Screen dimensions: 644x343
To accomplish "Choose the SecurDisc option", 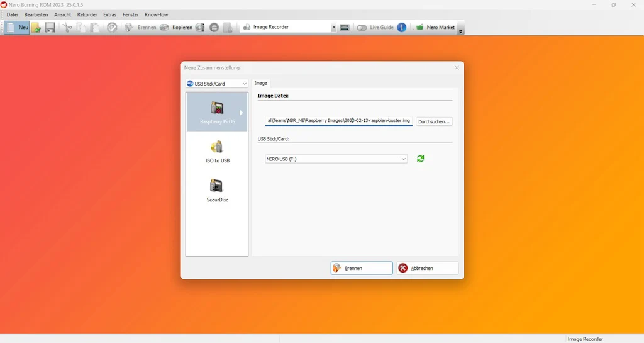I will pyautogui.click(x=217, y=191).
